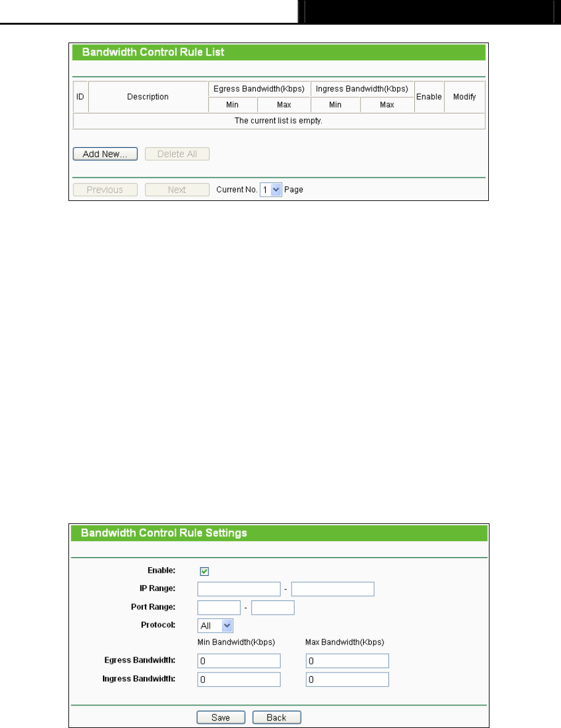Click the Description column header
The width and height of the screenshot is (561, 728).
pos(148,97)
